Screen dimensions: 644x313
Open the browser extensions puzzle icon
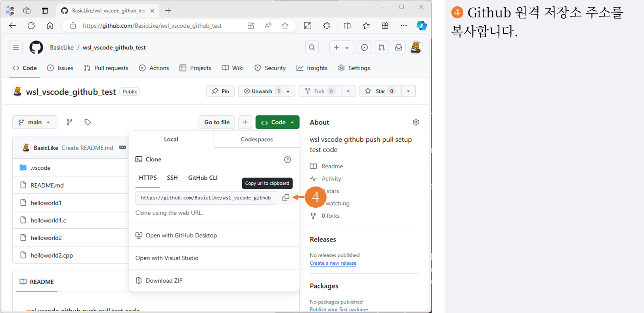coord(327,26)
